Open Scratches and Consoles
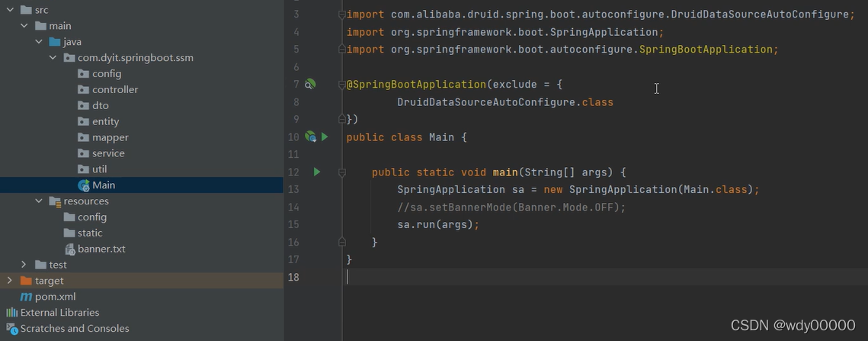The image size is (868, 341). [74, 329]
